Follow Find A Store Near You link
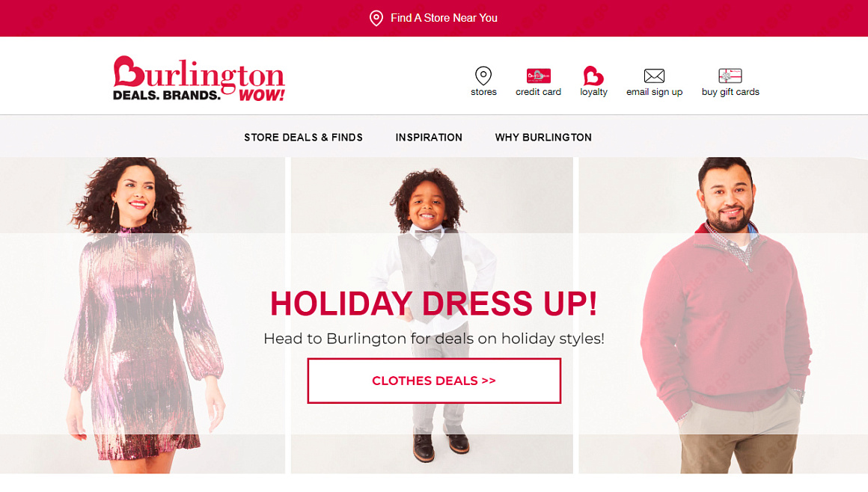 pyautogui.click(x=444, y=18)
